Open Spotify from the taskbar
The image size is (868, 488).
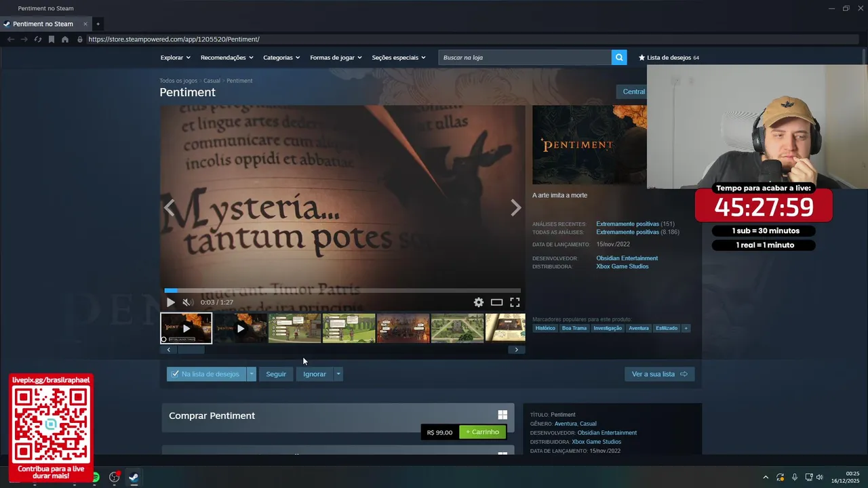(x=96, y=477)
